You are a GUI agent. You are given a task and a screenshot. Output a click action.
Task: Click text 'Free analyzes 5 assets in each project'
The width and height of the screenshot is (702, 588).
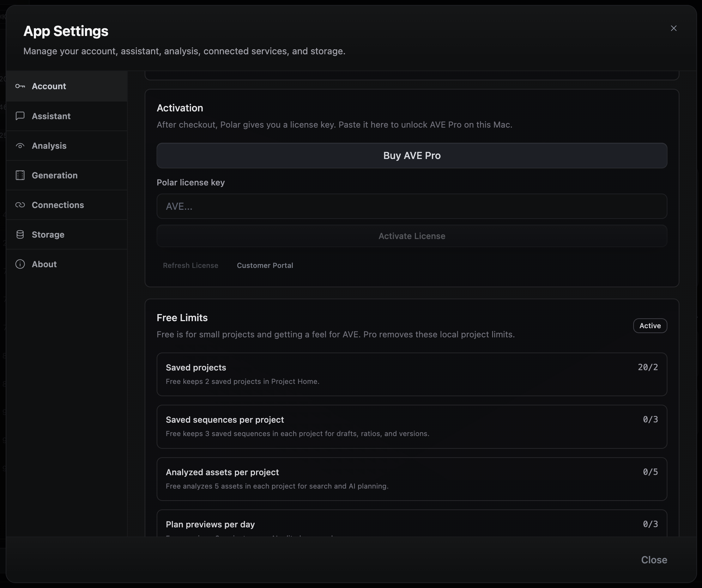point(231,486)
